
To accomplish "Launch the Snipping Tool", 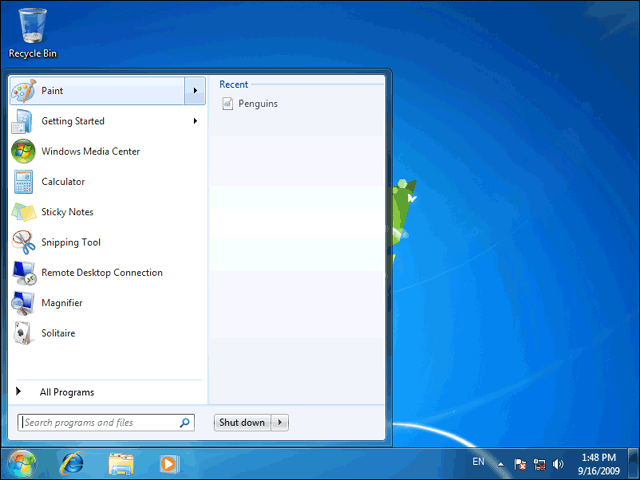I will tap(107, 242).
